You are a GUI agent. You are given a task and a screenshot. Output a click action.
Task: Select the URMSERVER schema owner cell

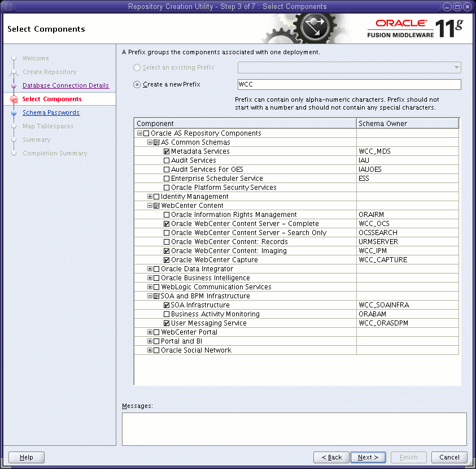coord(407,242)
